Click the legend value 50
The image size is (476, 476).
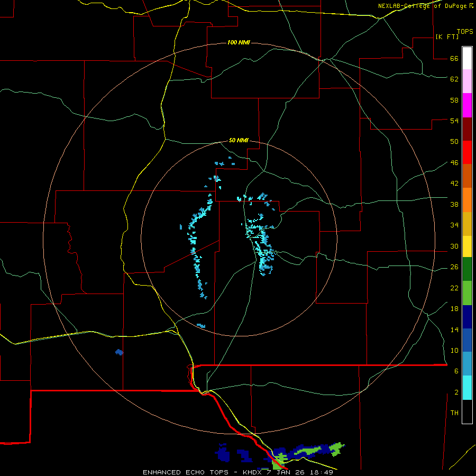[x=454, y=141]
